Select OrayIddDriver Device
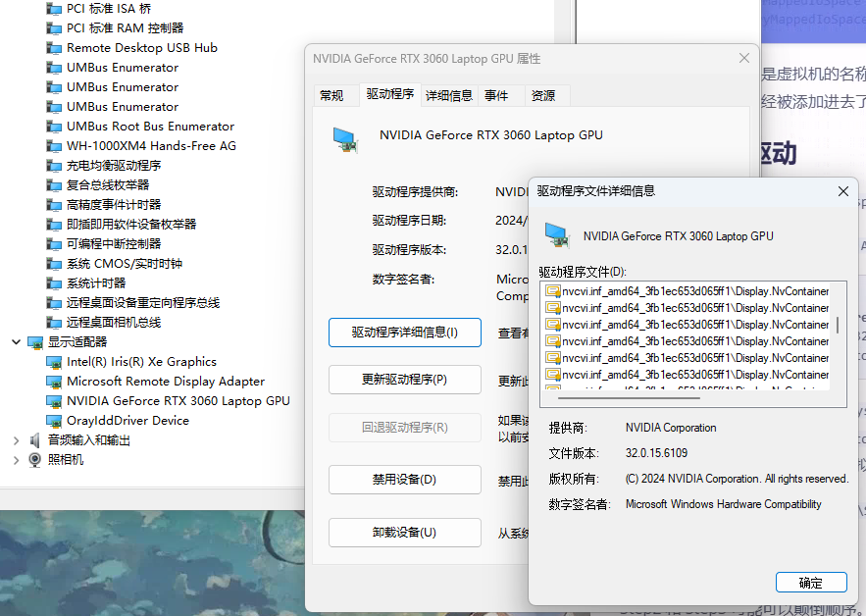The height and width of the screenshot is (616, 866). tap(128, 421)
